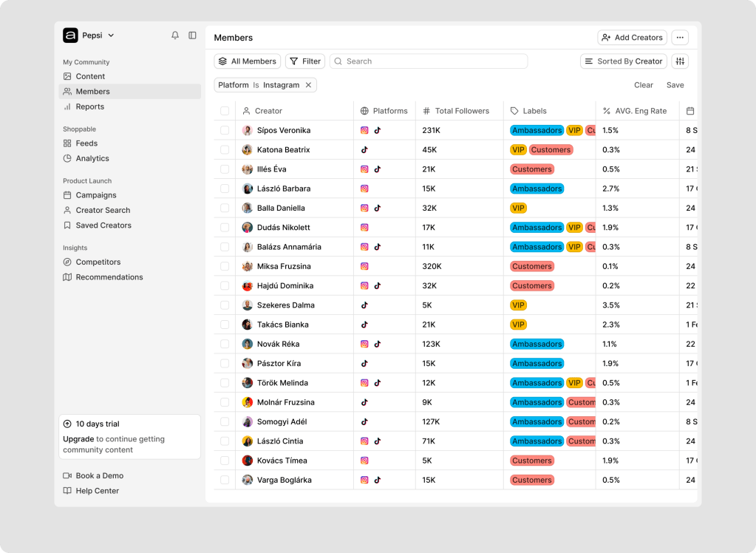Click the Ambassadors label on László Barbara
The width and height of the screenshot is (756, 553).
coord(537,189)
